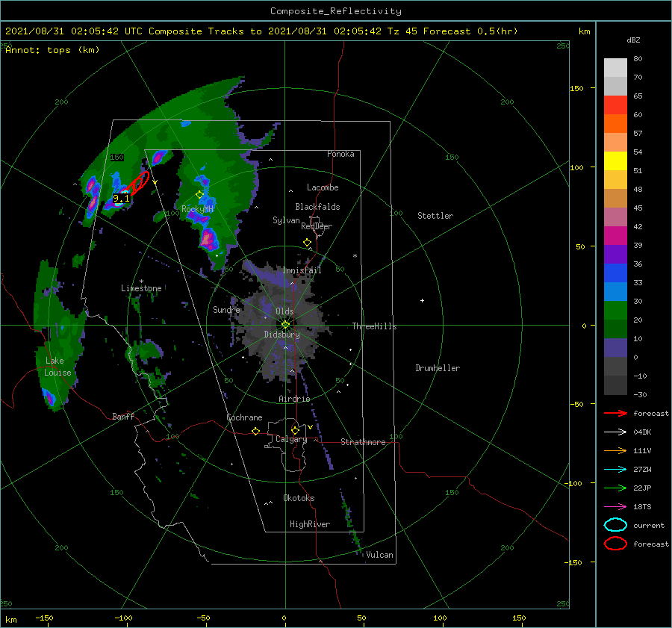Click the Annot: tops (km) label

[x=52, y=50]
